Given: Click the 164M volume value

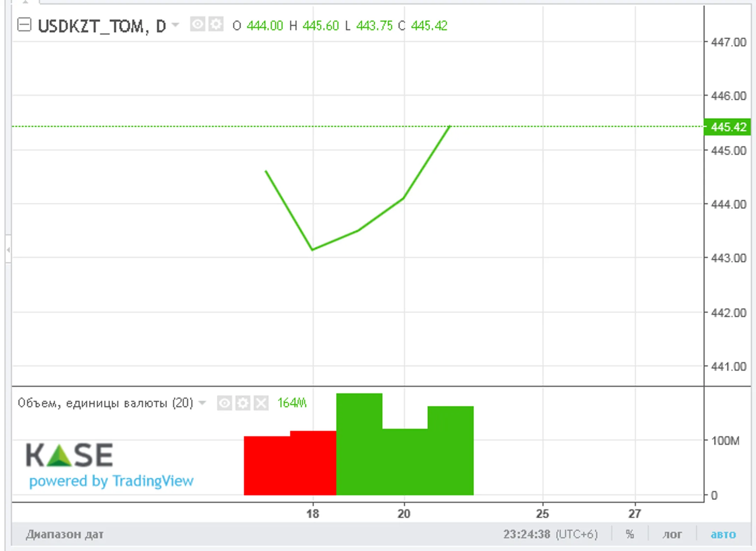Looking at the screenshot, I should tap(292, 403).
